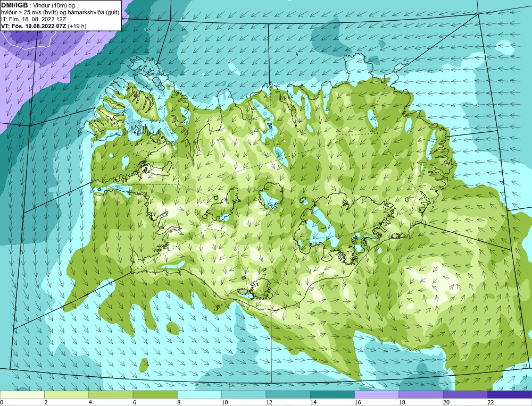Click the 0–2 m/s pale cream legend swatch
The width and height of the screenshot is (532, 406).
click(x=22, y=395)
